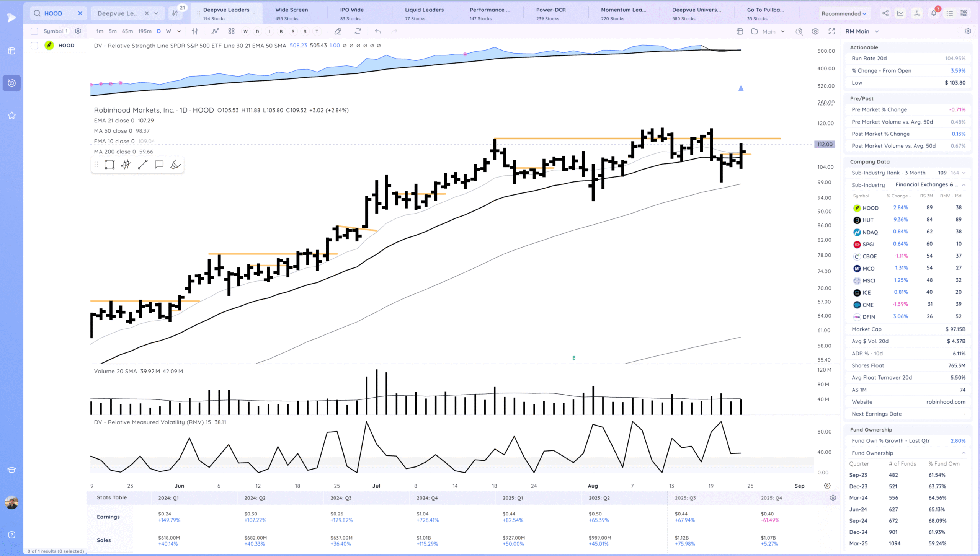Switch to bulleted list view icon
980x556 pixels.
tap(950, 13)
